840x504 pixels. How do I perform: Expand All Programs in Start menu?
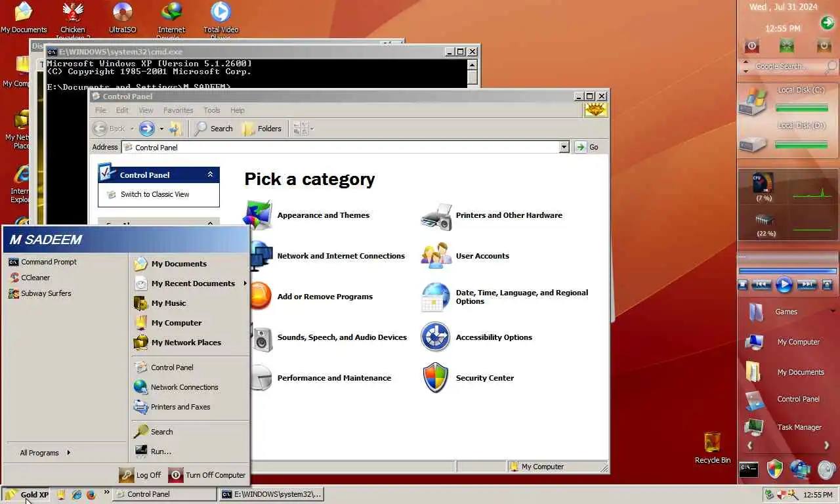(x=45, y=453)
